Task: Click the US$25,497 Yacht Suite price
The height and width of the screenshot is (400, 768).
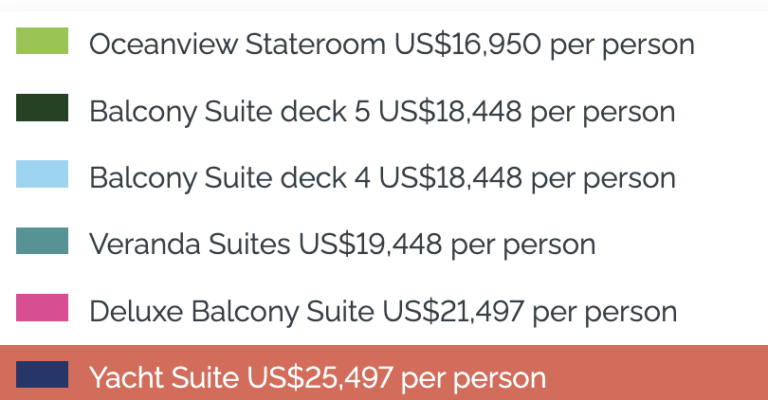Action: point(320,378)
